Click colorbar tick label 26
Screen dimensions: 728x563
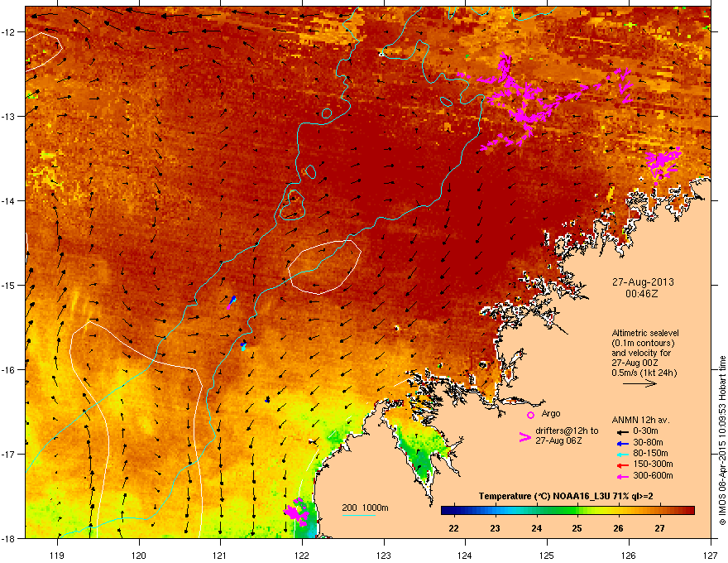click(x=618, y=528)
